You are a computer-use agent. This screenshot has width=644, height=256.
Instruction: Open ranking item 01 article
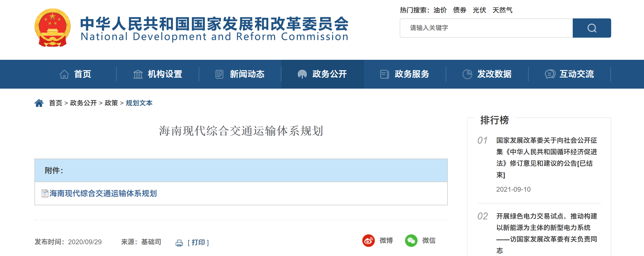point(547,157)
